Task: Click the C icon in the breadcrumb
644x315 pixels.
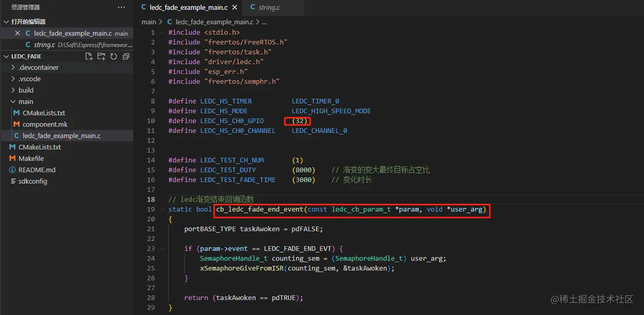Action: click(x=170, y=22)
